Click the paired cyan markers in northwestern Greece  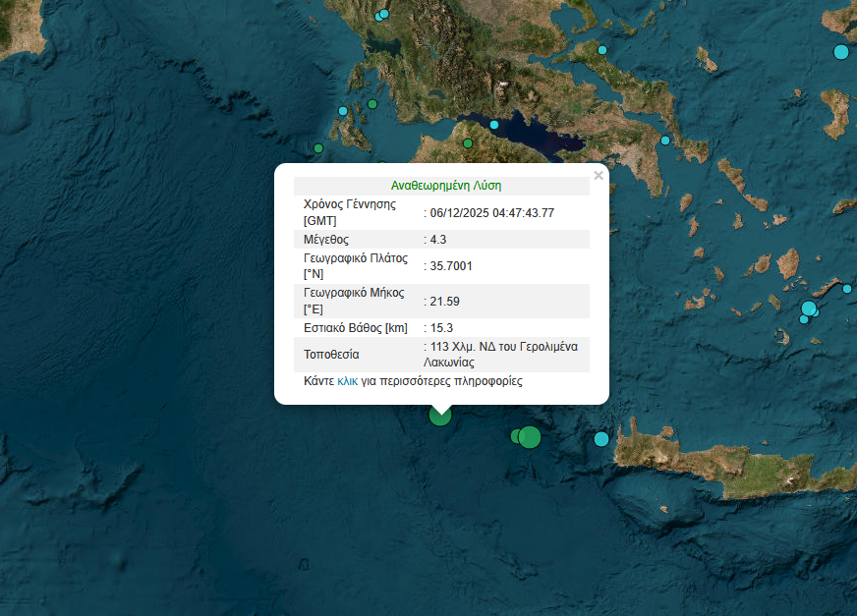[381, 15]
